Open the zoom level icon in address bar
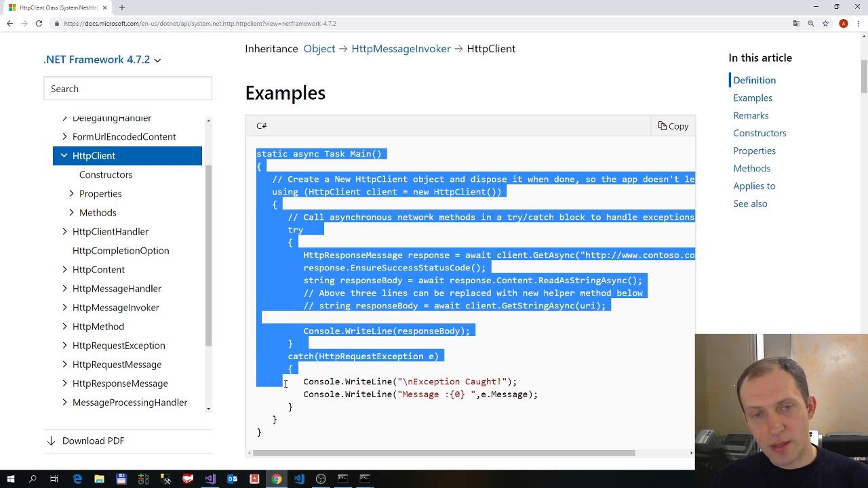 coord(810,24)
